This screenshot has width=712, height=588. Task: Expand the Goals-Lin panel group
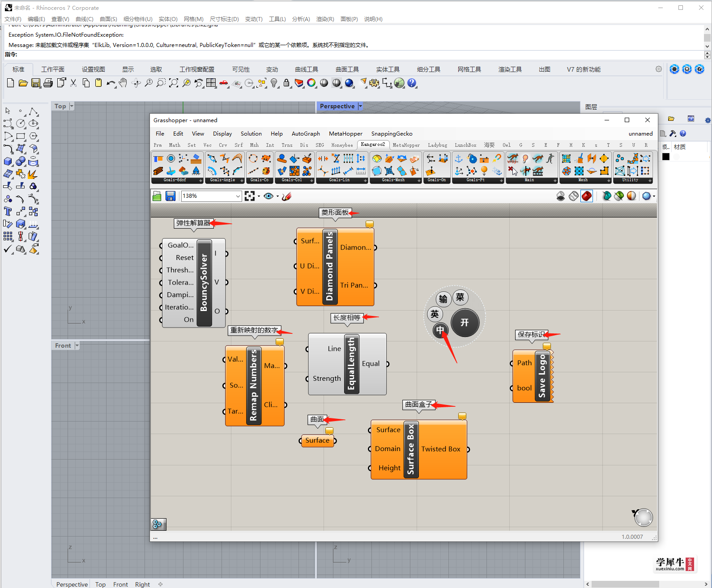click(365, 180)
